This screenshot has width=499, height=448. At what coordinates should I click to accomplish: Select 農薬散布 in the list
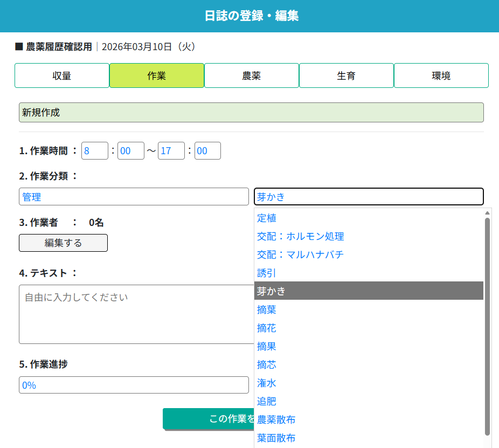369,419
